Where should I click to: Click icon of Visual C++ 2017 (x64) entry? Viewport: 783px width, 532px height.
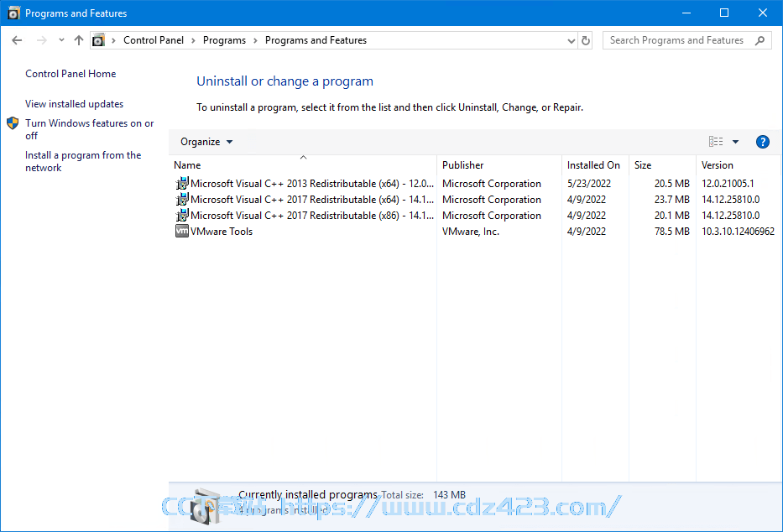182,200
